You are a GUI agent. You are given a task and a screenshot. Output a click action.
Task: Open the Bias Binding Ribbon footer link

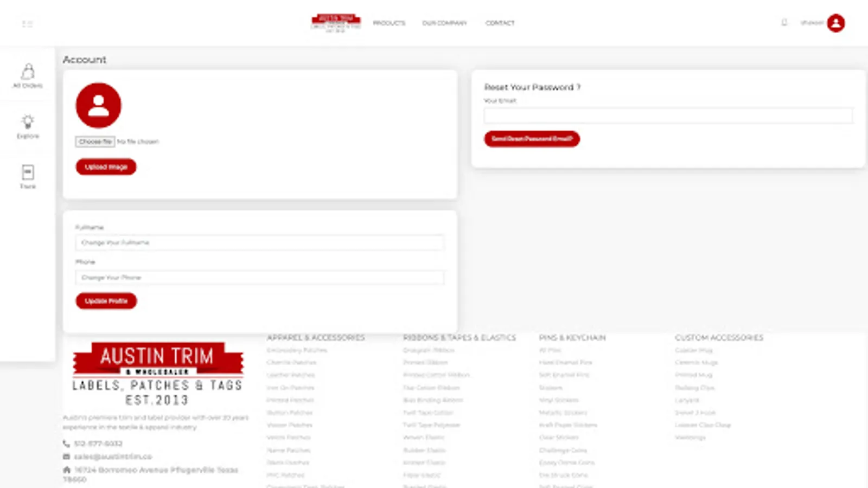click(x=433, y=400)
